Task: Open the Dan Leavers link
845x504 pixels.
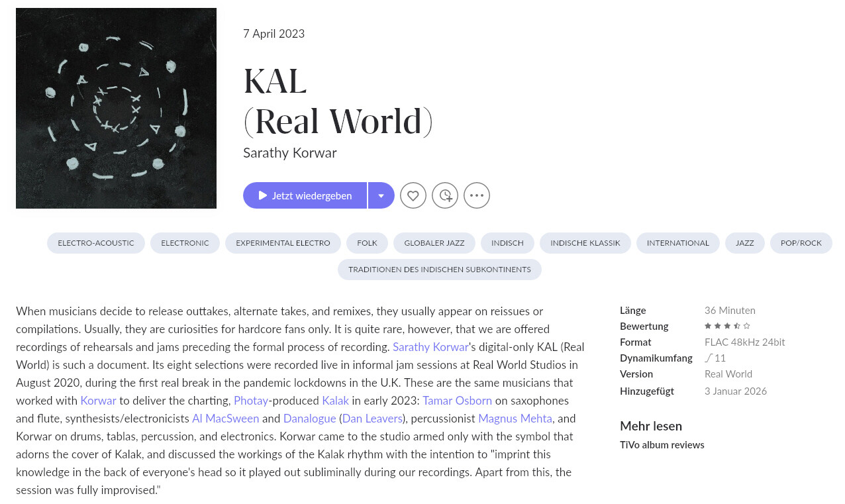Action: [373, 419]
